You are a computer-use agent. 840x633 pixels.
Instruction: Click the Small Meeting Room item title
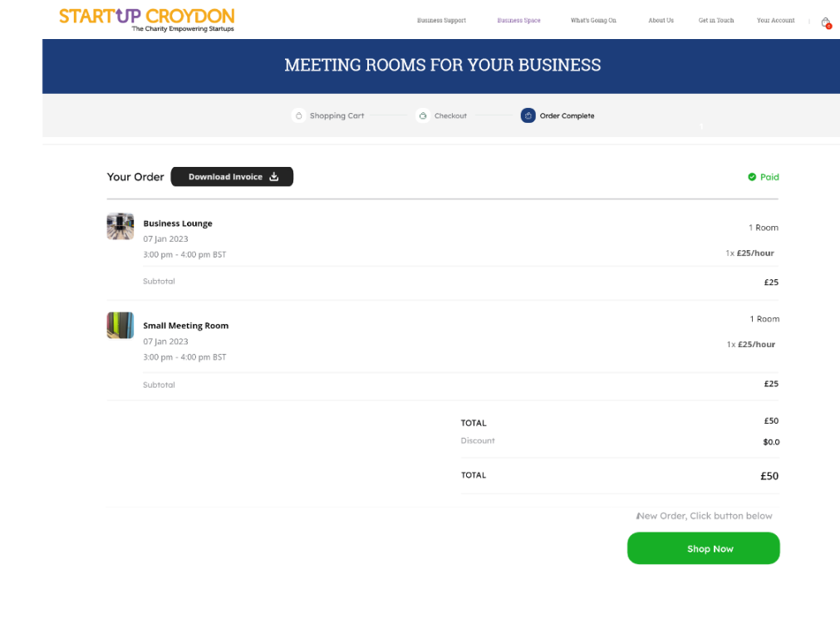point(186,326)
